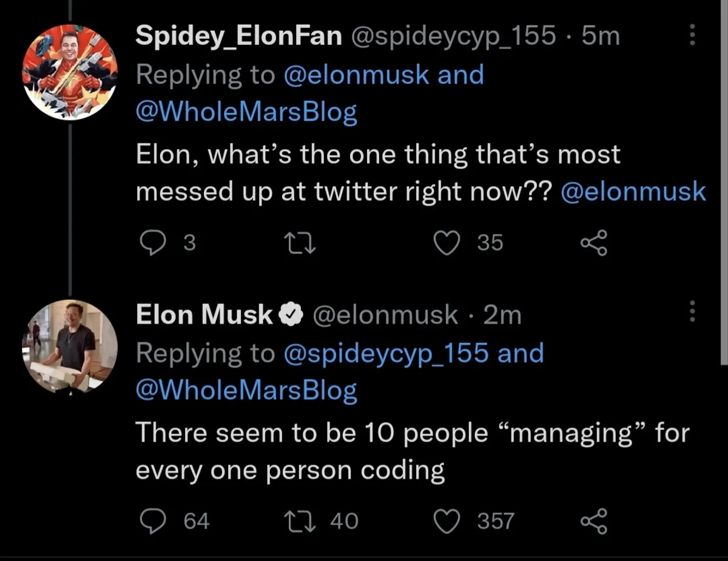Open tweet text about 10 people managing
The width and height of the screenshot is (728, 561).
(x=413, y=452)
